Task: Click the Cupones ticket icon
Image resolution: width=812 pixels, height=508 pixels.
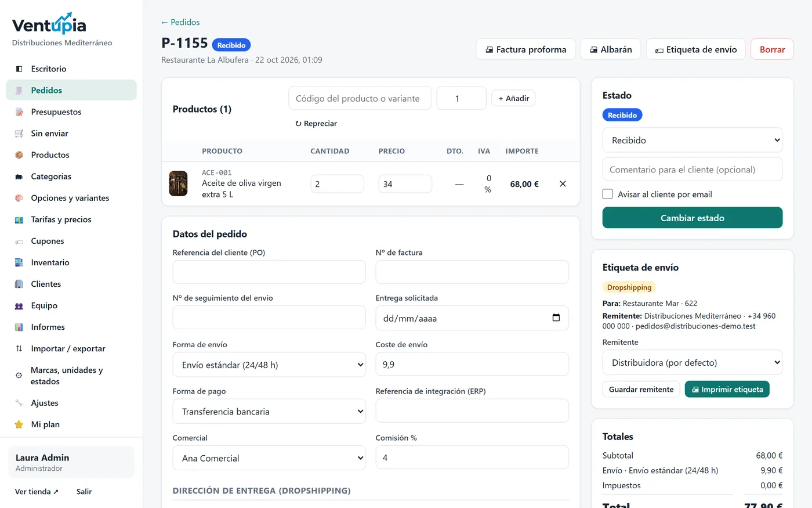Action: point(19,241)
